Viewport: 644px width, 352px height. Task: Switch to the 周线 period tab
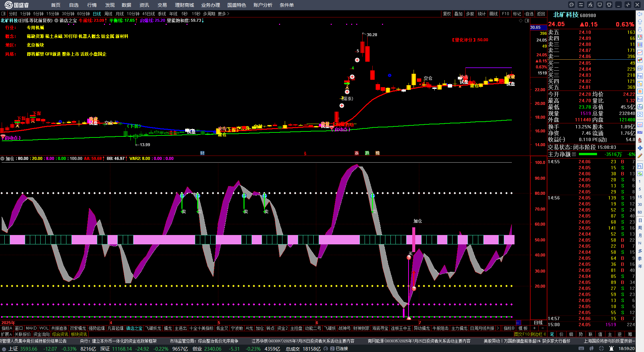click(x=108, y=14)
